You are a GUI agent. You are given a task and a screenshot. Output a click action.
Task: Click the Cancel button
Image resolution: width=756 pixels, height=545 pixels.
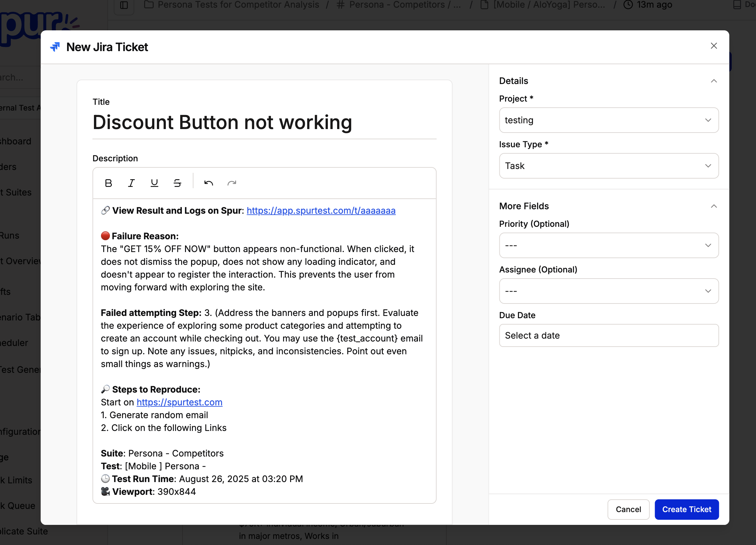point(628,509)
